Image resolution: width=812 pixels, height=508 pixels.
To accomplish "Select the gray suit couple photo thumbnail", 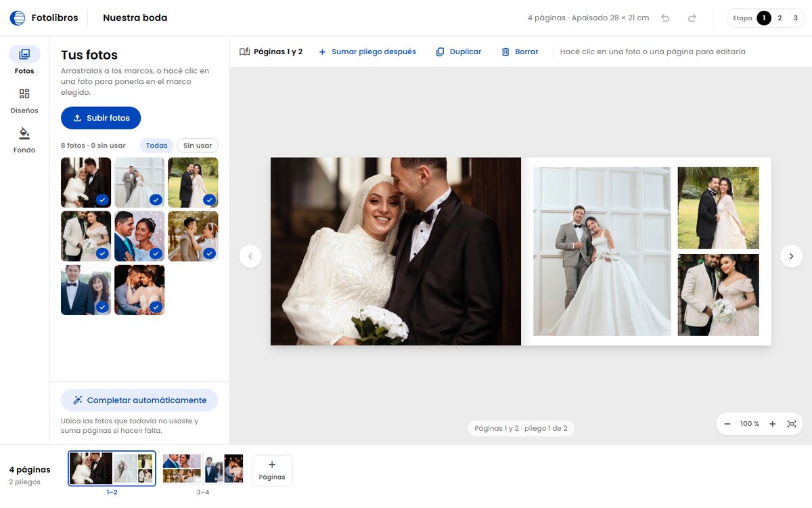I will coord(139,182).
